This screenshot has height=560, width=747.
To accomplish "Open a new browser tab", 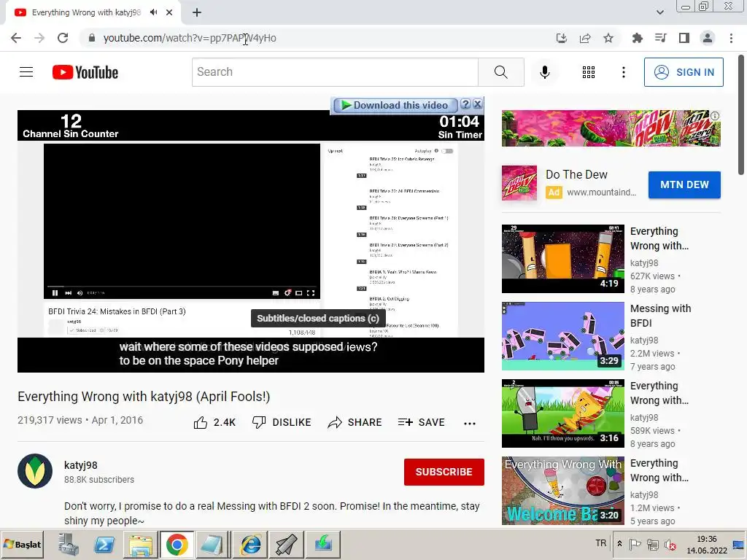I will [x=197, y=12].
